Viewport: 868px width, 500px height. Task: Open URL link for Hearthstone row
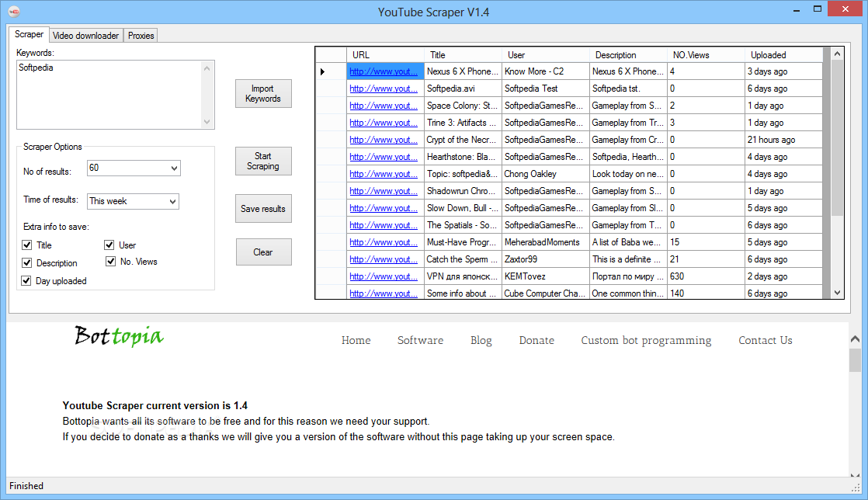384,158
